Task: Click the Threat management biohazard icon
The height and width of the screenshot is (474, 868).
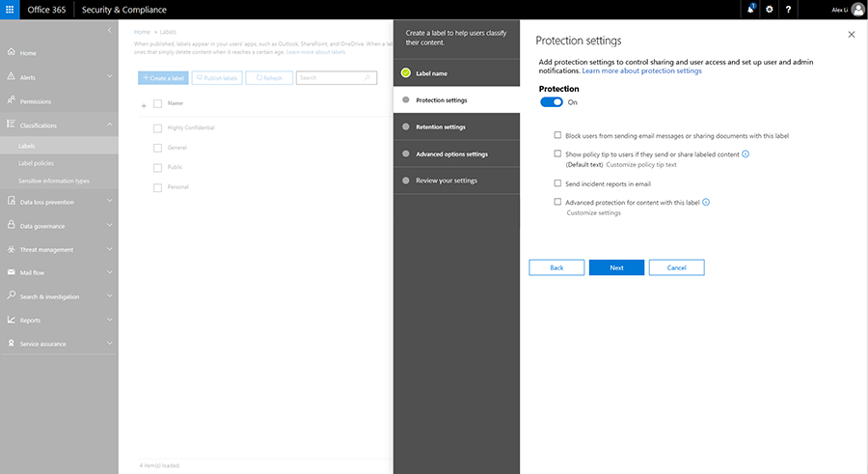Action: [11, 249]
